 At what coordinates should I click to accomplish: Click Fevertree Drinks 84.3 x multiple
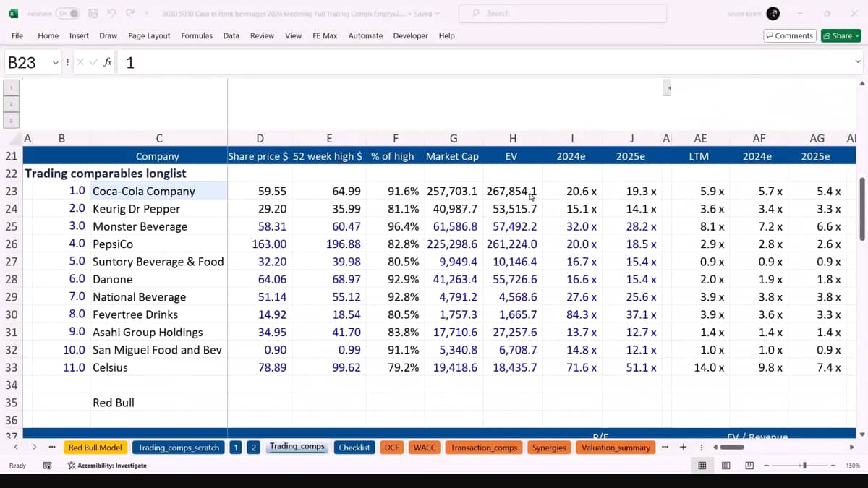(x=571, y=314)
